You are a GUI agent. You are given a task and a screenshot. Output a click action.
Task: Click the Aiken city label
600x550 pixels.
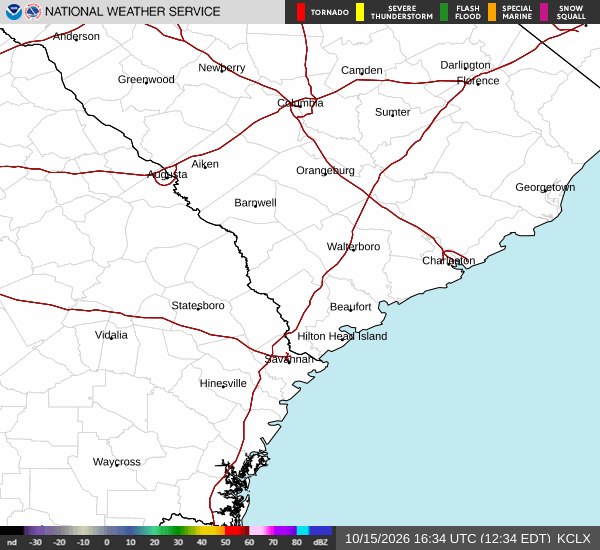pos(205,164)
